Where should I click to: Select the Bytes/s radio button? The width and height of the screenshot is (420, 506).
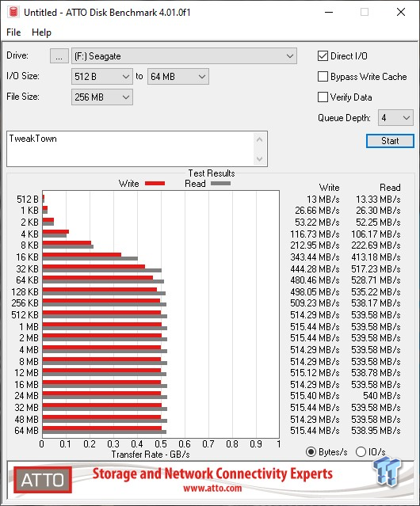tap(311, 452)
